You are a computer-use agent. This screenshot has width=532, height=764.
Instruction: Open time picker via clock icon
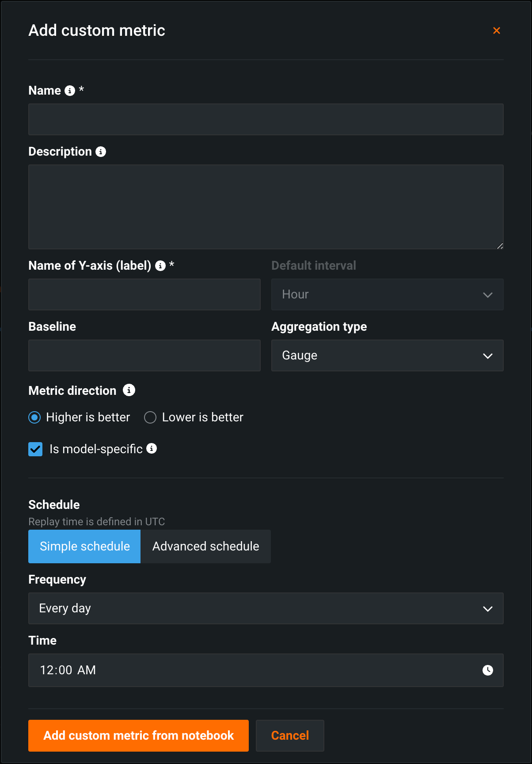tap(487, 670)
